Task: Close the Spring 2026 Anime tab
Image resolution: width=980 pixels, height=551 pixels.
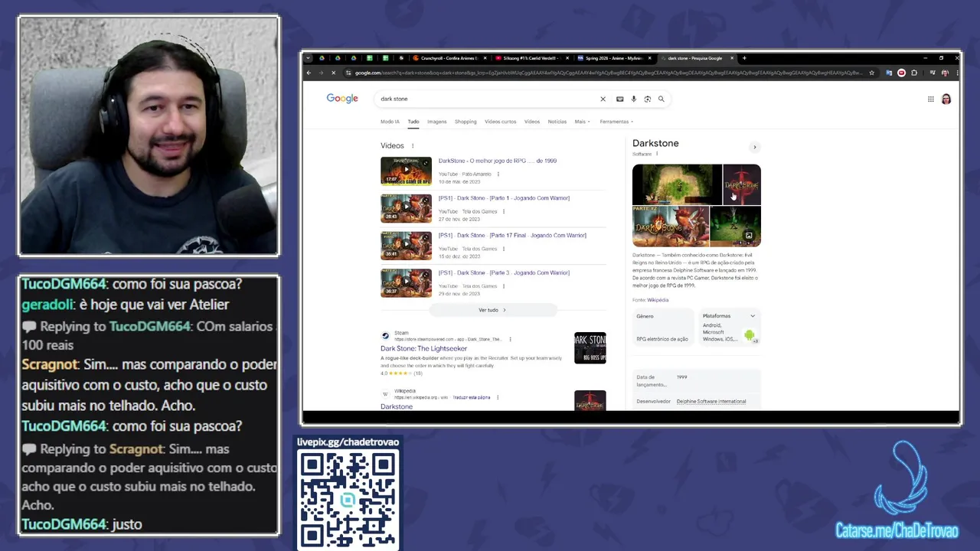Action: pyautogui.click(x=650, y=58)
